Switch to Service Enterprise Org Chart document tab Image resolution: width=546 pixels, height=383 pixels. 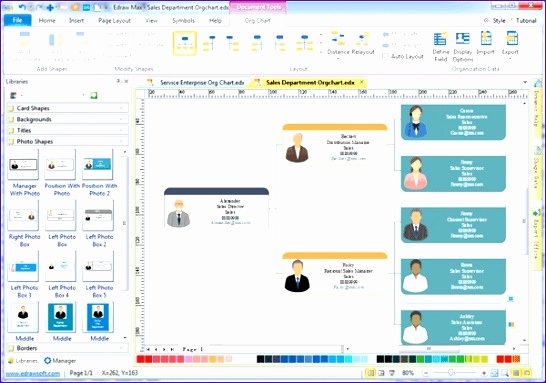coord(197,83)
